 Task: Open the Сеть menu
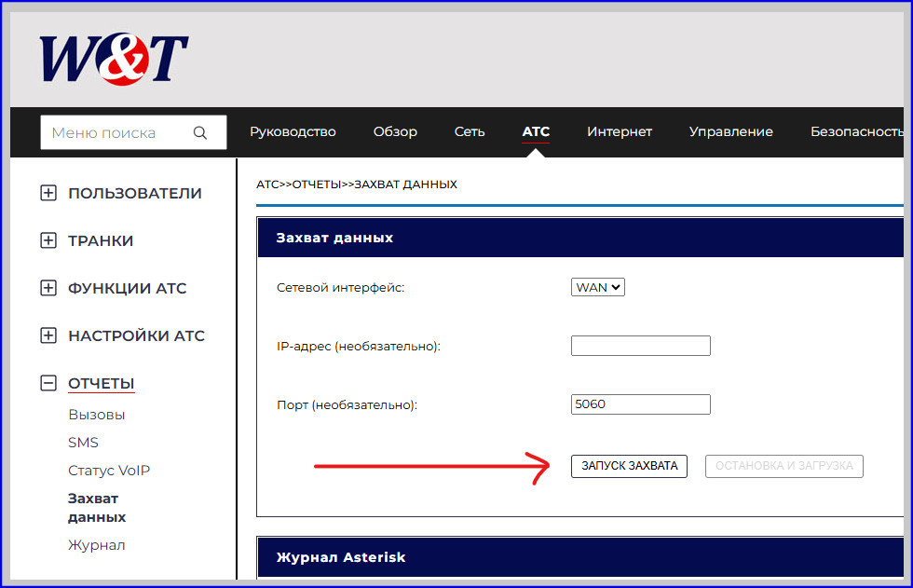click(470, 131)
